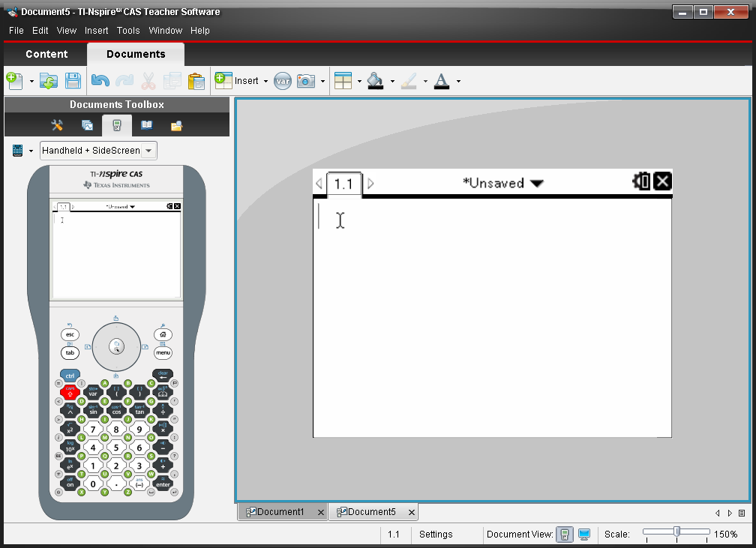Expand the screen capture options arrow
756x548 pixels.
[x=322, y=82]
